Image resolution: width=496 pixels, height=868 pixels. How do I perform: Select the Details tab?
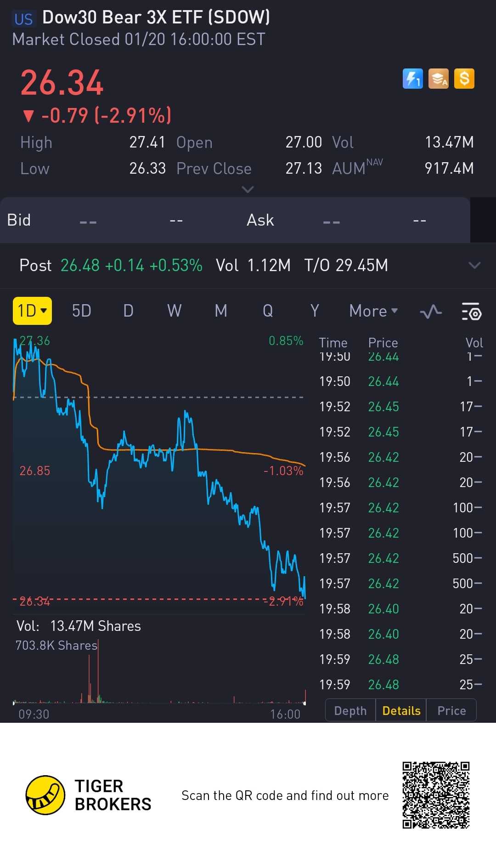(x=401, y=710)
